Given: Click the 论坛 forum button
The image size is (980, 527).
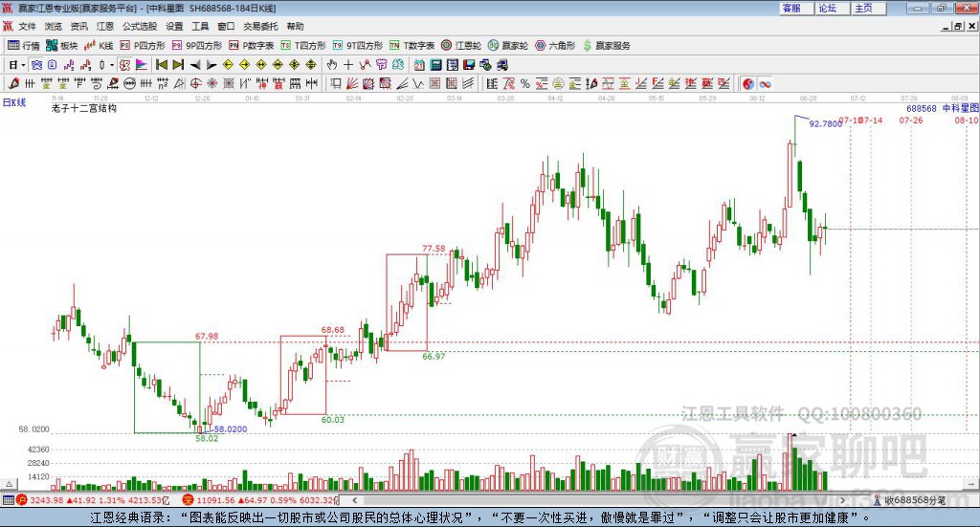Looking at the screenshot, I should tap(833, 8).
